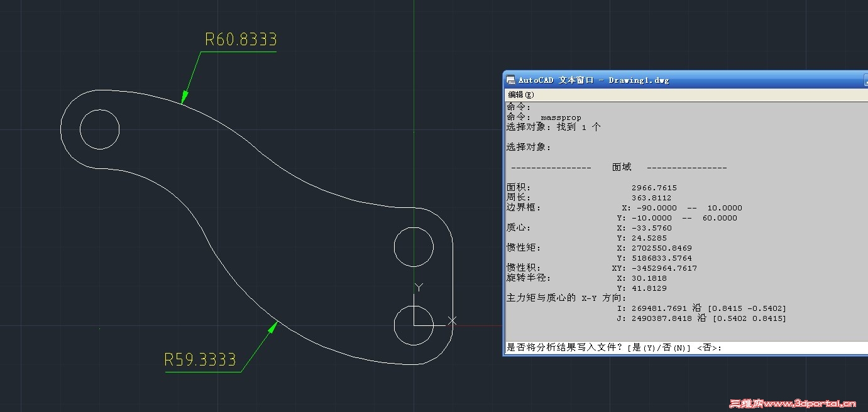Select the upper right circular hole
Viewport: 868px width, 412px height.
click(414, 247)
